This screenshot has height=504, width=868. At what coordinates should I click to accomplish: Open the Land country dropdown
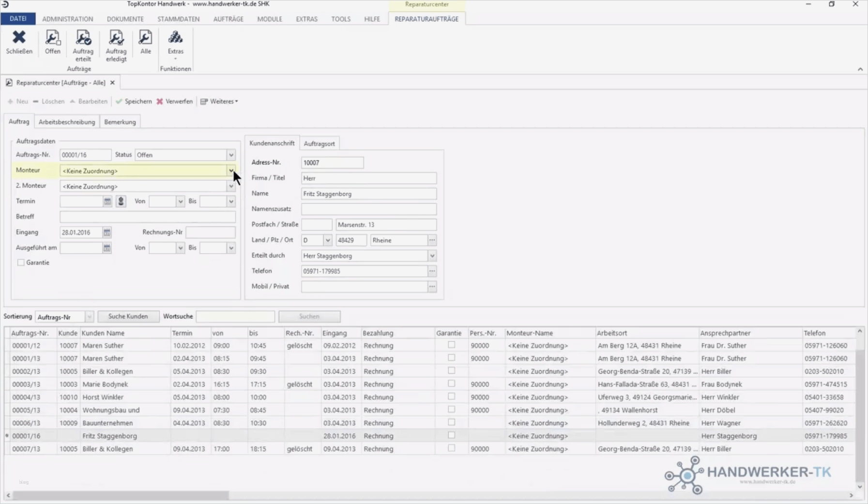coord(327,240)
